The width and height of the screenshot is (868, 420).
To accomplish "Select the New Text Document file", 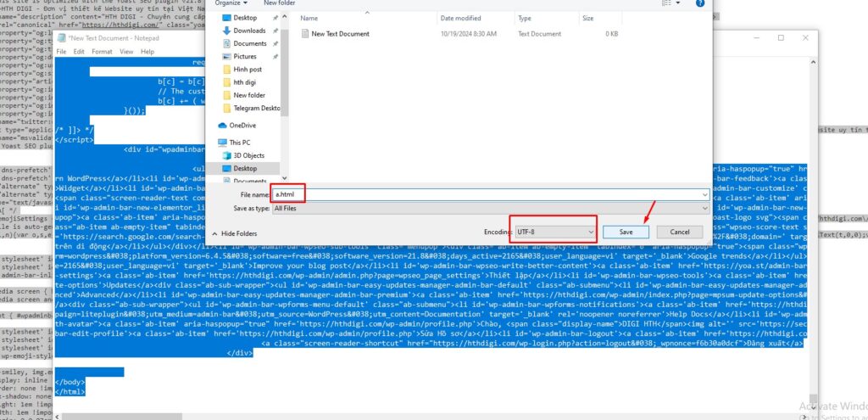I will tap(340, 34).
